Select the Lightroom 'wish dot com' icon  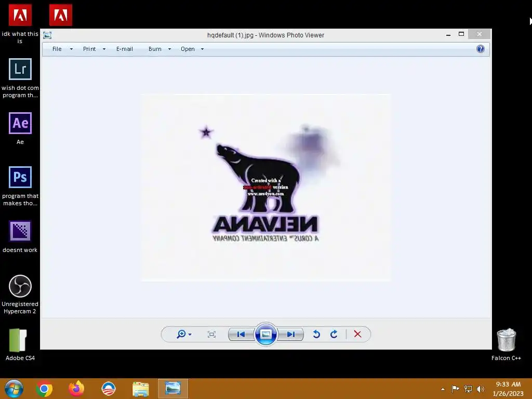point(20,78)
